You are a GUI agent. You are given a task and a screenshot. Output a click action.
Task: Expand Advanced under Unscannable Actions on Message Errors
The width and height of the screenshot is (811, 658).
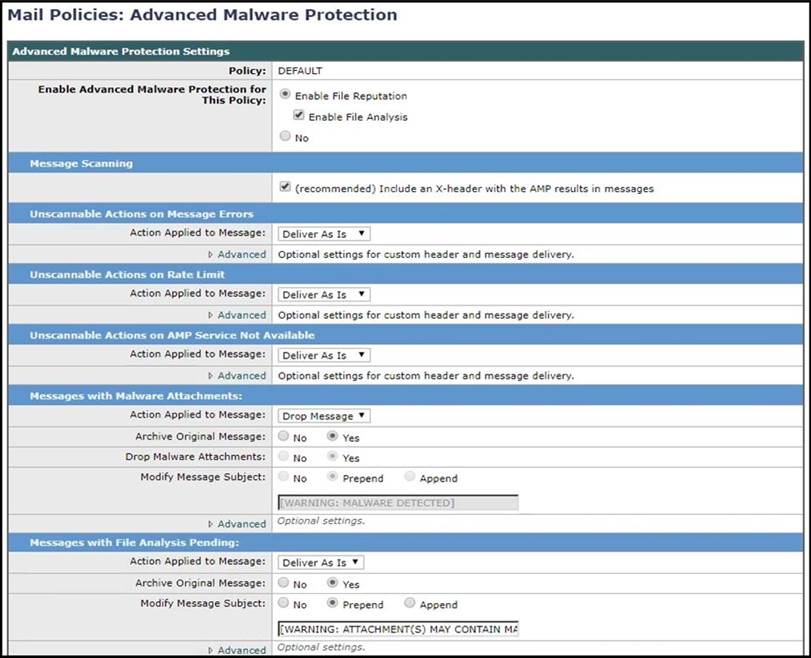(241, 254)
